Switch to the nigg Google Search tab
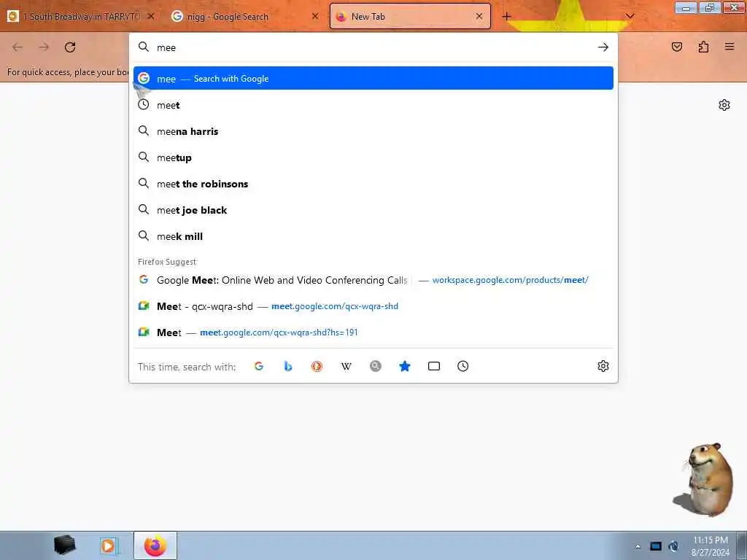Image resolution: width=747 pixels, height=560 pixels. (x=245, y=16)
